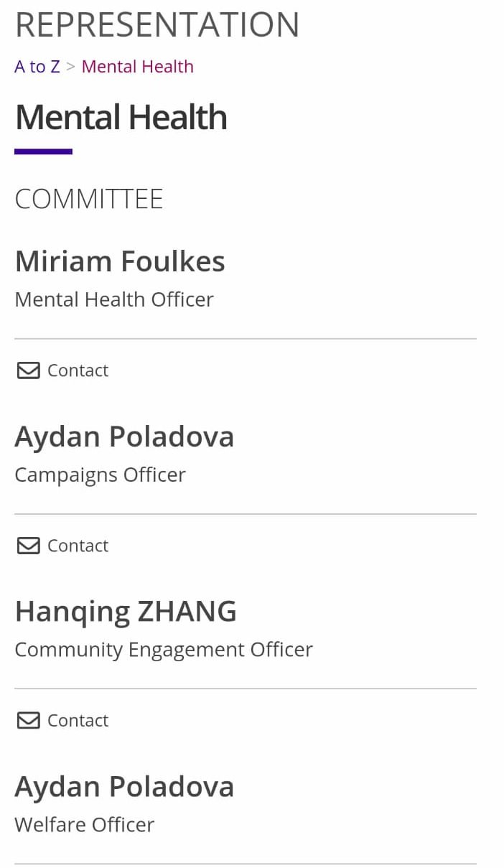The image size is (504, 868).
Task: Select Aydan Poladova above Welfare Officer
Action: point(124,787)
